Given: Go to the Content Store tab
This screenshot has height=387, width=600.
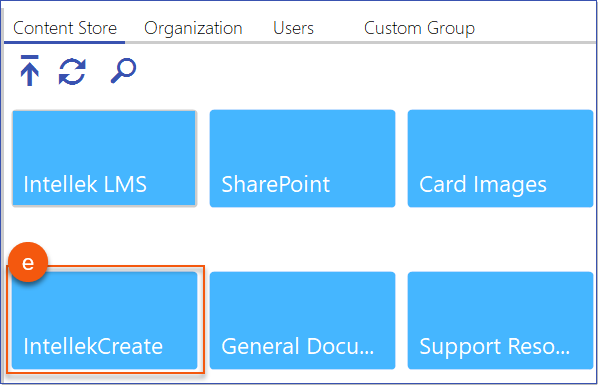Looking at the screenshot, I should click(x=65, y=28).
